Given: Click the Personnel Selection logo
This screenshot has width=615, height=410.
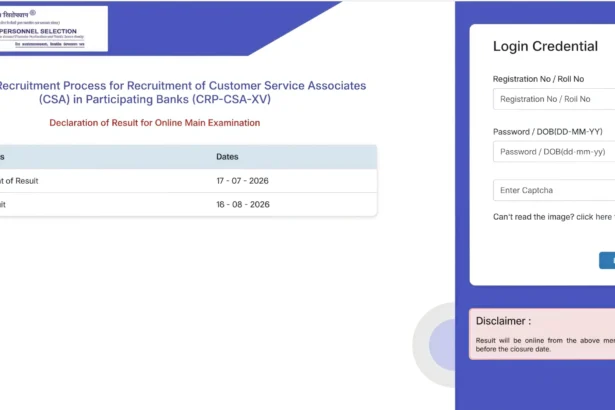Looking at the screenshot, I should pos(54,29).
